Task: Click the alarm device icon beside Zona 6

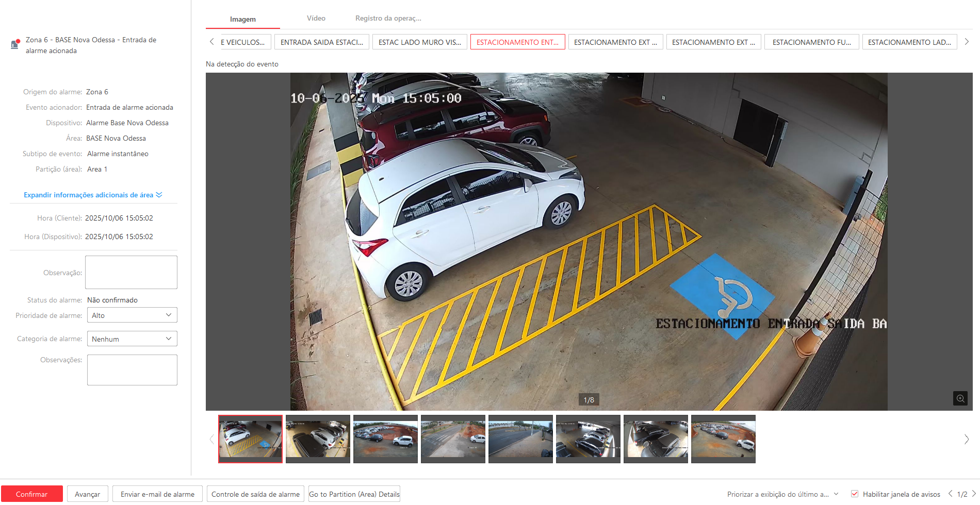Action: click(15, 44)
